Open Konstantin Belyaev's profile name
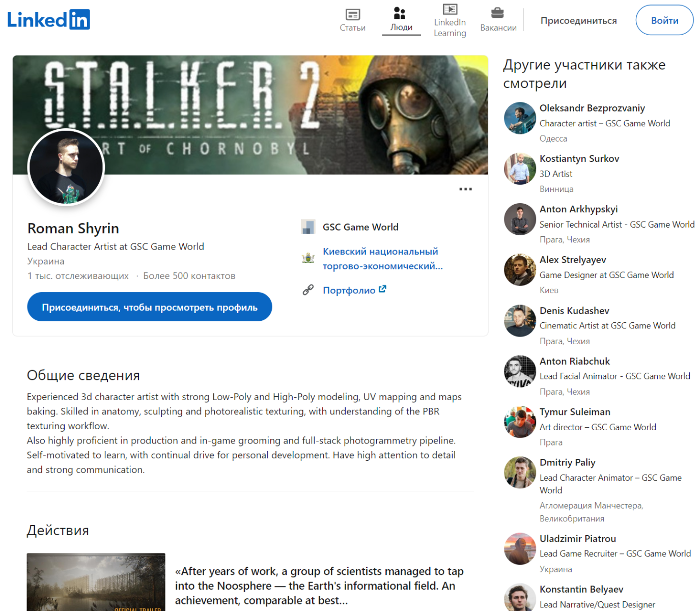 (x=581, y=589)
